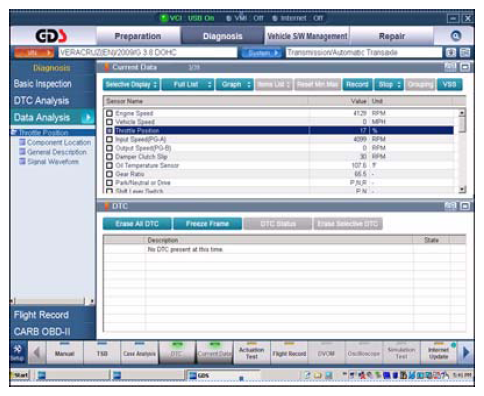Click the Record button
484x396 pixels.
click(357, 84)
